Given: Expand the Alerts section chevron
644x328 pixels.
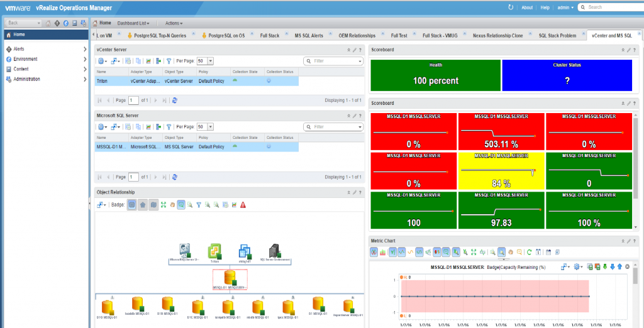Looking at the screenshot, I should click(x=85, y=49).
